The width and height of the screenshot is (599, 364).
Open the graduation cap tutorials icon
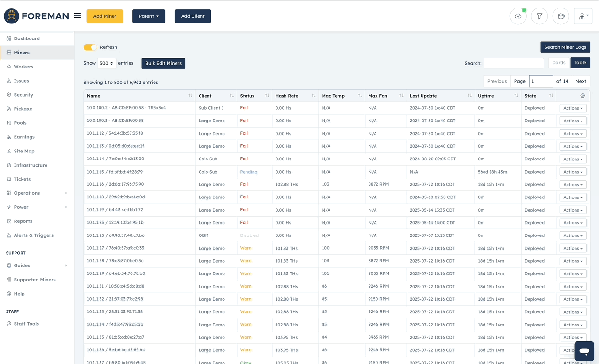(561, 16)
